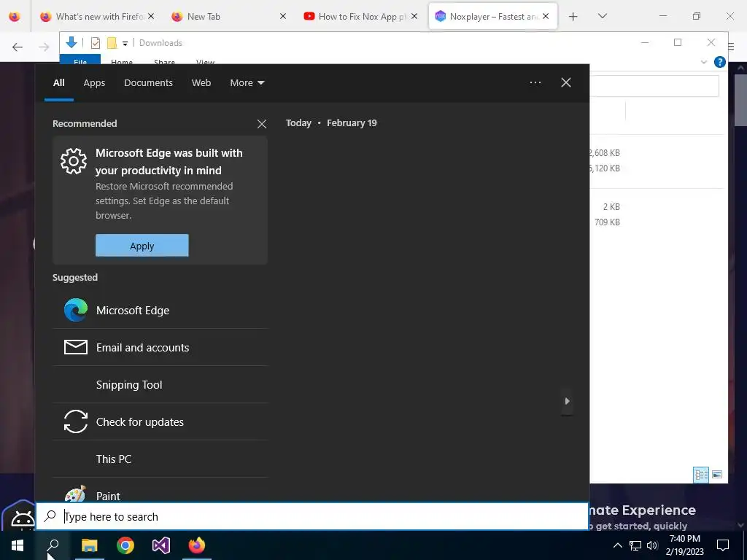Open File Explorer from the taskbar

(x=89, y=545)
